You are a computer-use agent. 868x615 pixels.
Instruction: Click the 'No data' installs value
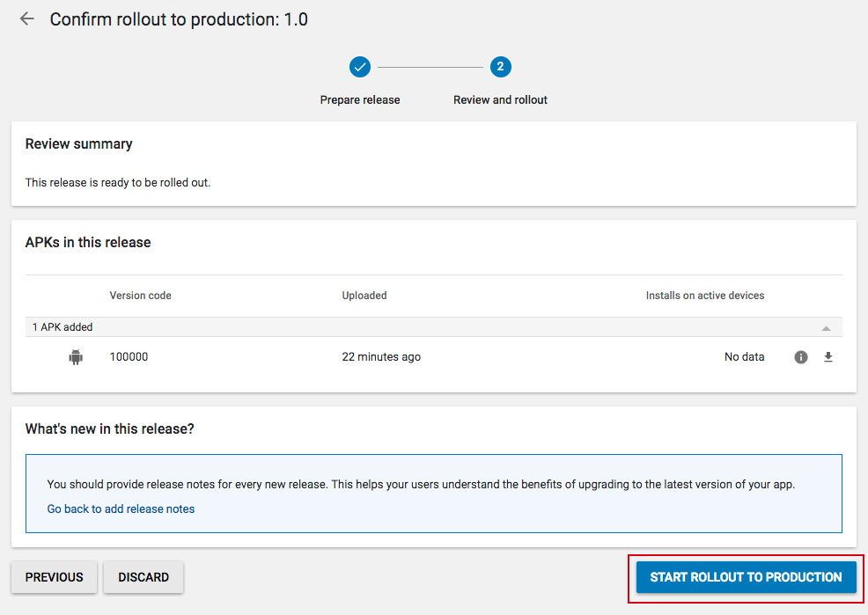click(744, 357)
